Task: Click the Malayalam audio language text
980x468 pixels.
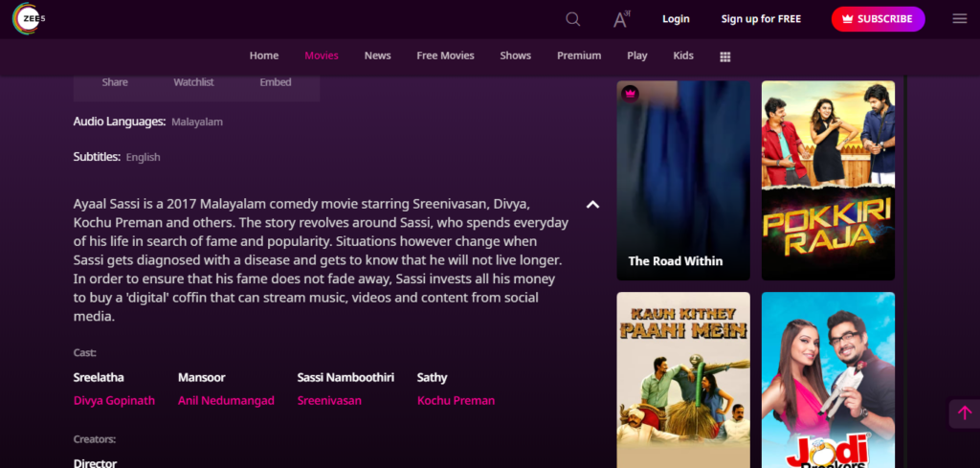Action: click(197, 122)
